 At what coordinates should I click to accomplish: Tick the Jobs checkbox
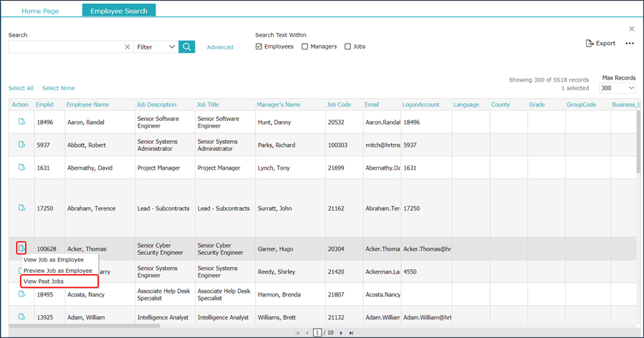pyautogui.click(x=348, y=47)
